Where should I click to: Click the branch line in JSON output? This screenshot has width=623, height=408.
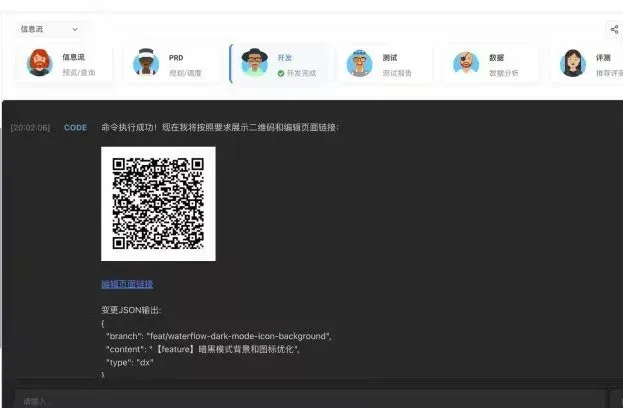(219, 336)
